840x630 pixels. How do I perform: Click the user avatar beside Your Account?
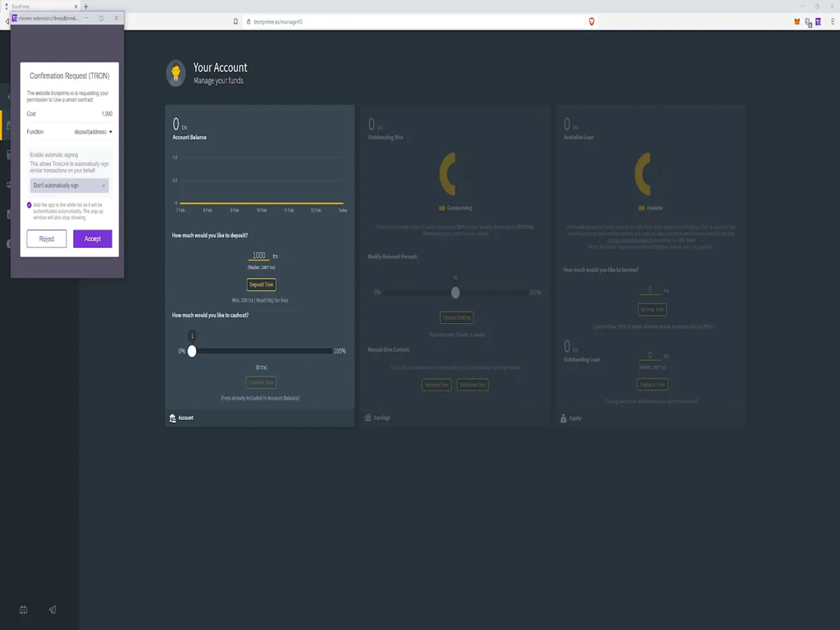176,73
